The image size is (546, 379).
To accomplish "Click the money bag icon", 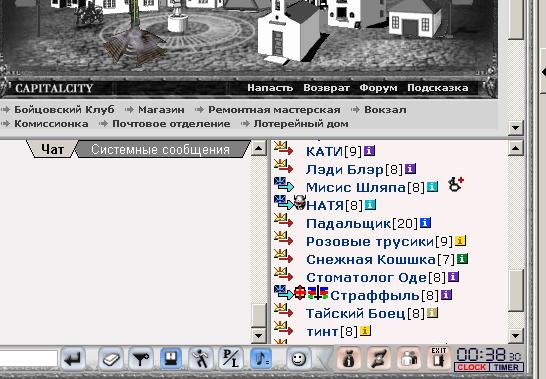I will [x=349, y=358].
